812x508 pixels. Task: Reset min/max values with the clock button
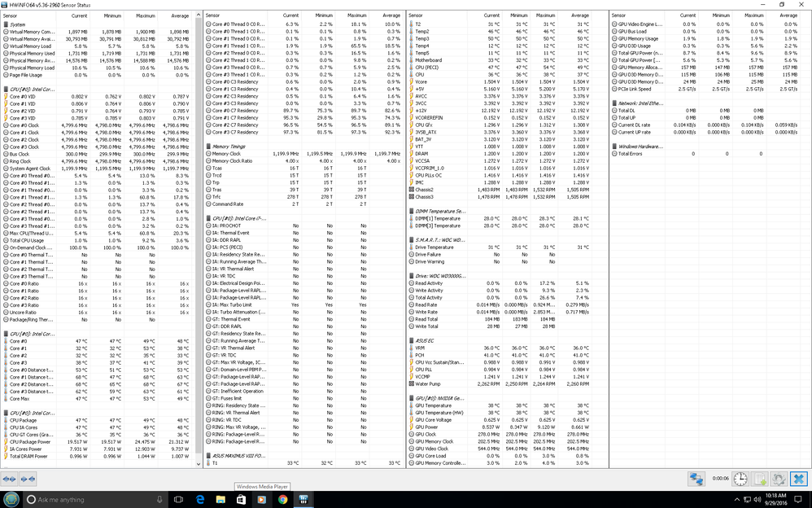pos(740,479)
